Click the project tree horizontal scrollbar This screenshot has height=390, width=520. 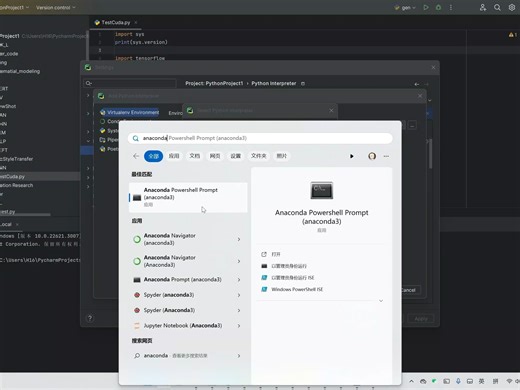(x=25, y=215)
